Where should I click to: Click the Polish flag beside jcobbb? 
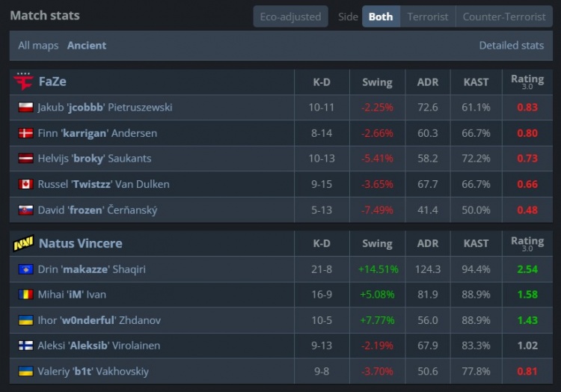pyautogui.click(x=25, y=108)
